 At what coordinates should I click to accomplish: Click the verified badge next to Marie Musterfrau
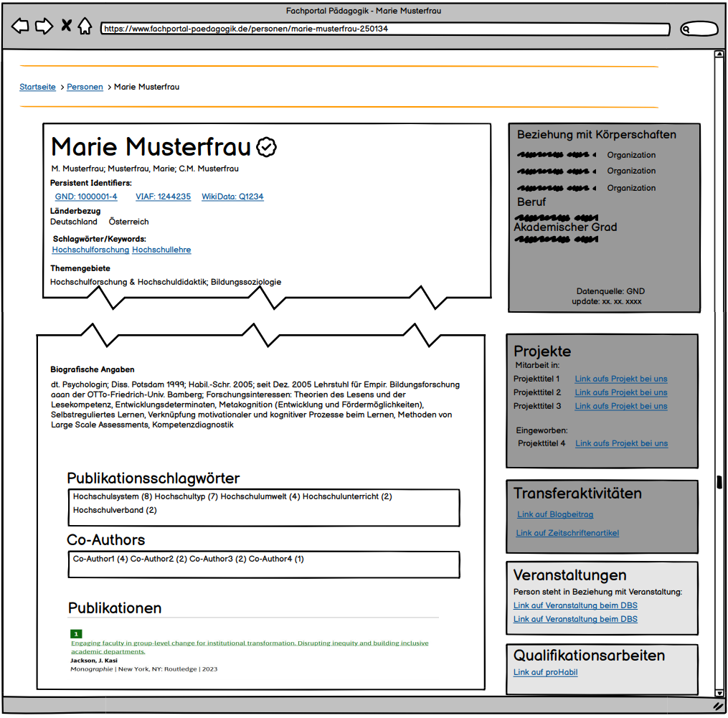tap(267, 147)
